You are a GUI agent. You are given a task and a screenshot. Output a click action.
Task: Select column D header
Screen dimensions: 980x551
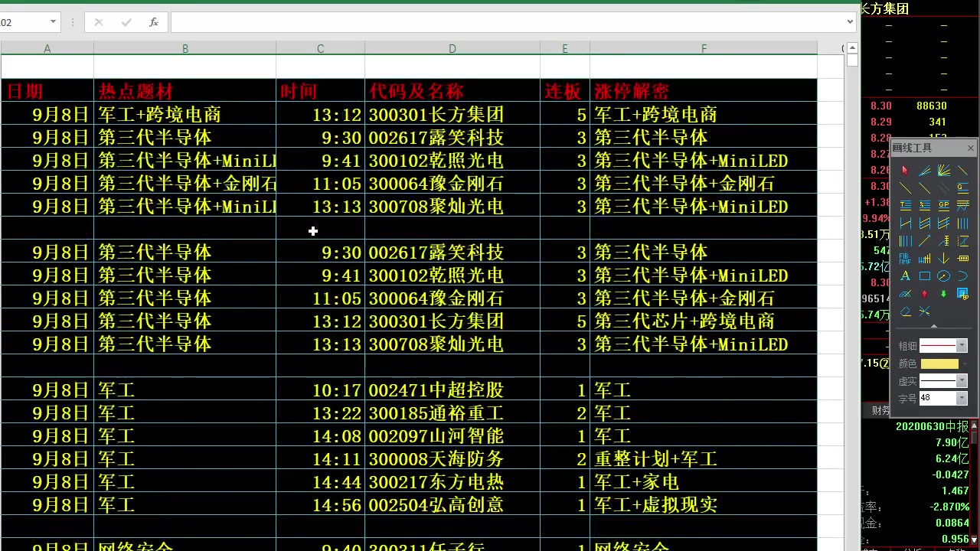click(x=452, y=48)
